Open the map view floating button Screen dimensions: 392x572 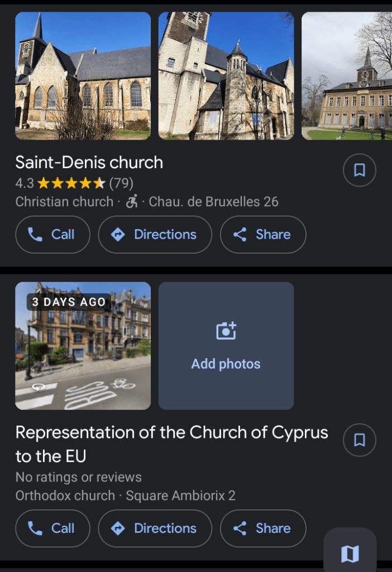(350, 553)
